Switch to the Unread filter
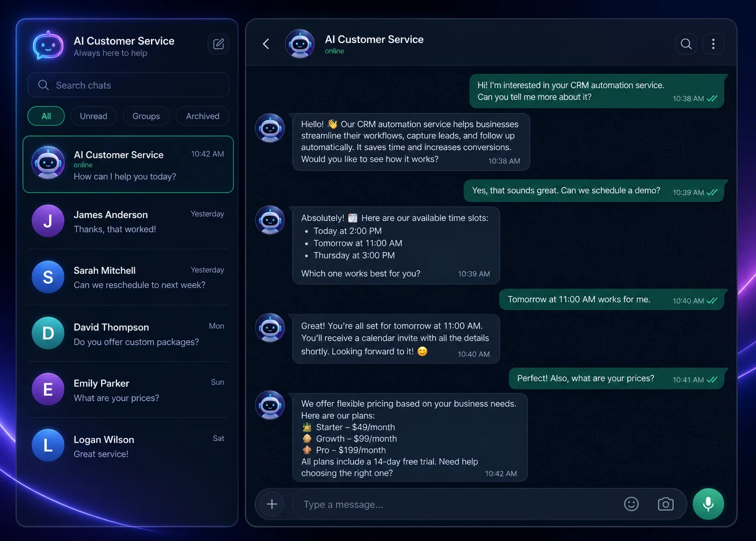Viewport: 756px width, 541px height. [x=93, y=116]
